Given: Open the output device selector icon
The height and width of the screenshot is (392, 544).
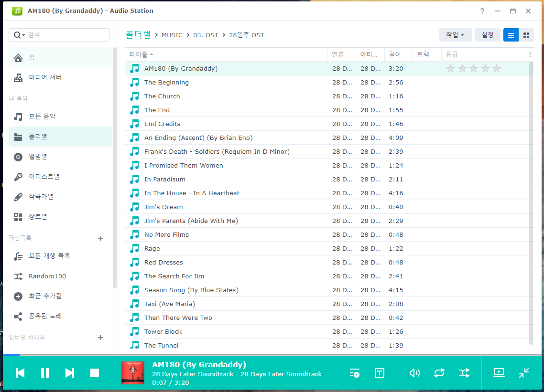Looking at the screenshot, I should 499,372.
